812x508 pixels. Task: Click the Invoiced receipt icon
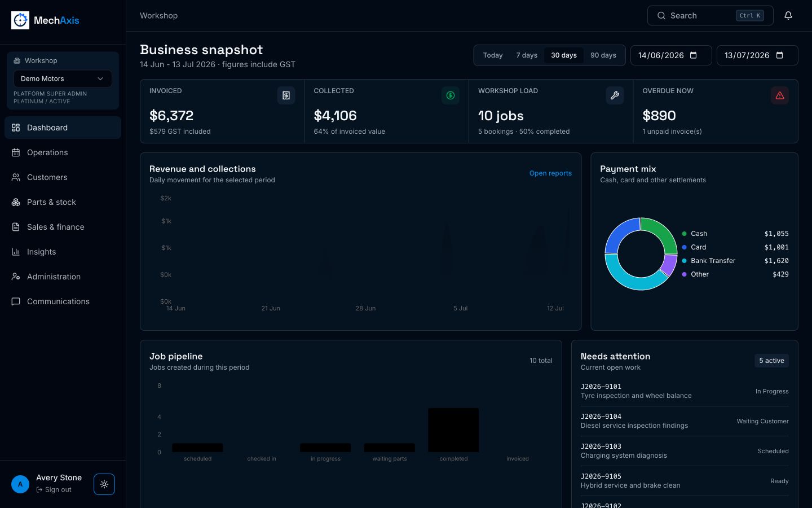tap(286, 95)
